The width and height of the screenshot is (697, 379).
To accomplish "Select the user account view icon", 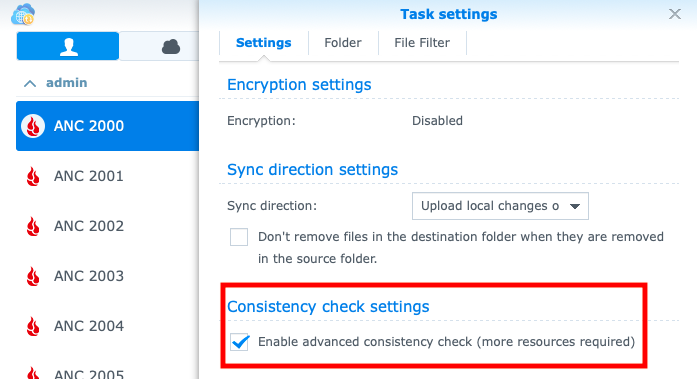I will pyautogui.click(x=68, y=46).
